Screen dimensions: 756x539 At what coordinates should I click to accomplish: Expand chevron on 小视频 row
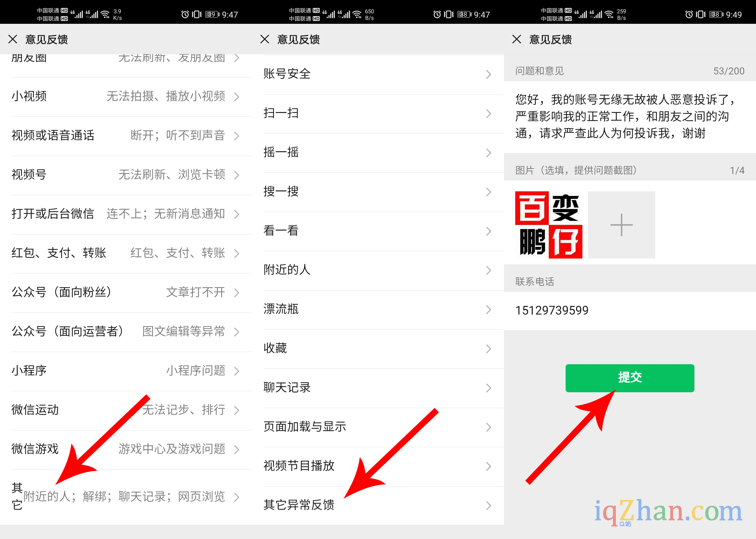pos(237,97)
